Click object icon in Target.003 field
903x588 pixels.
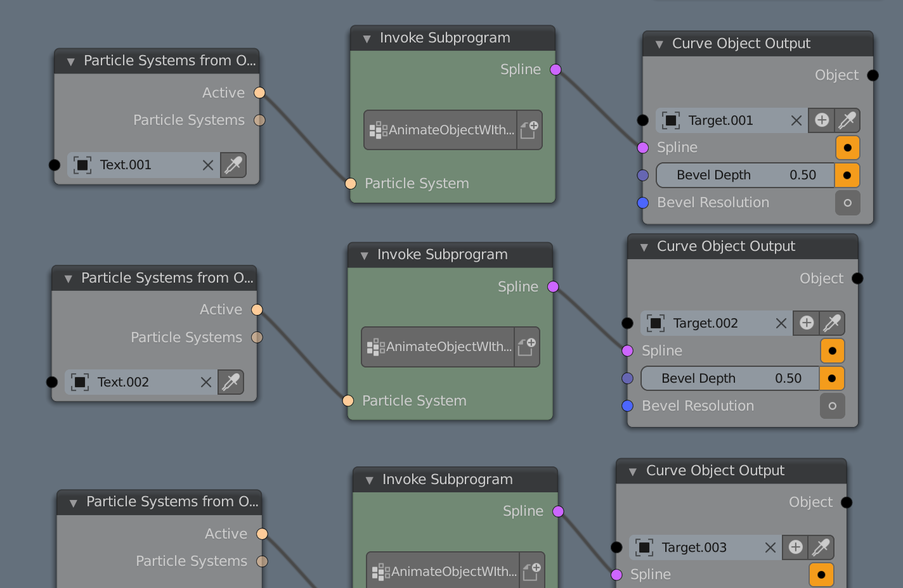(644, 547)
